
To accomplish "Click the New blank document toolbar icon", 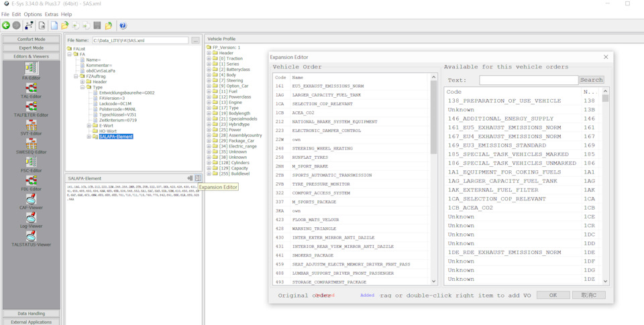I will click(54, 25).
